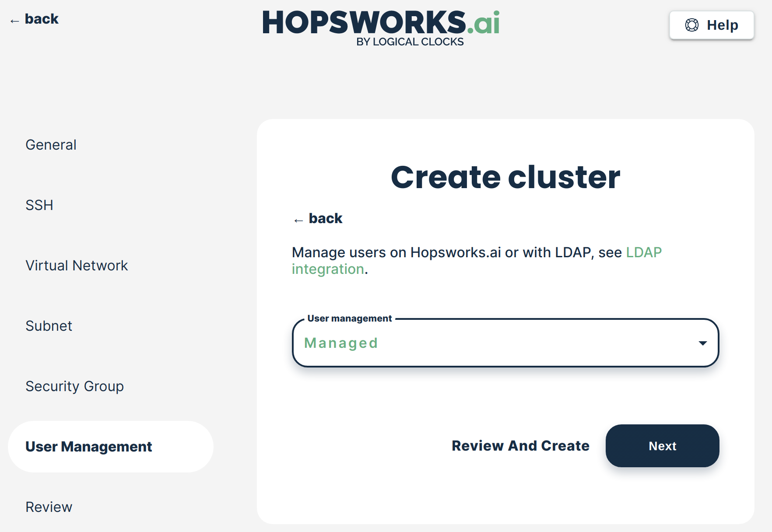This screenshot has width=772, height=532.
Task: Select the Virtual Network step
Action: point(77,266)
